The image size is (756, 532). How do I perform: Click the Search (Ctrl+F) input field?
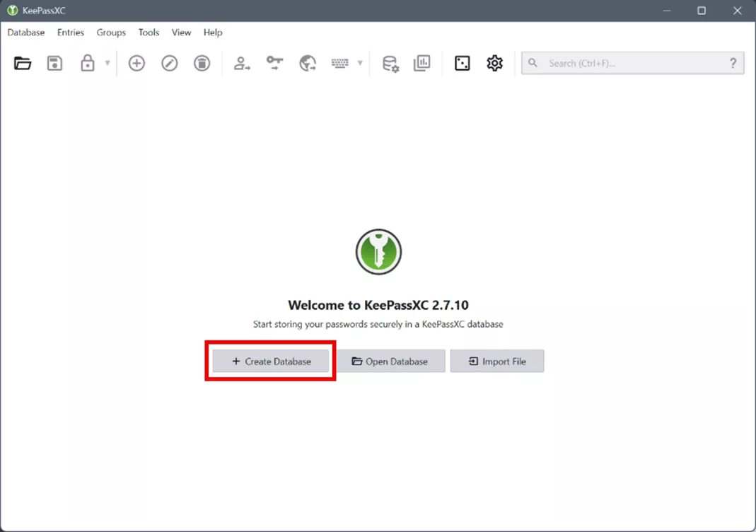632,63
